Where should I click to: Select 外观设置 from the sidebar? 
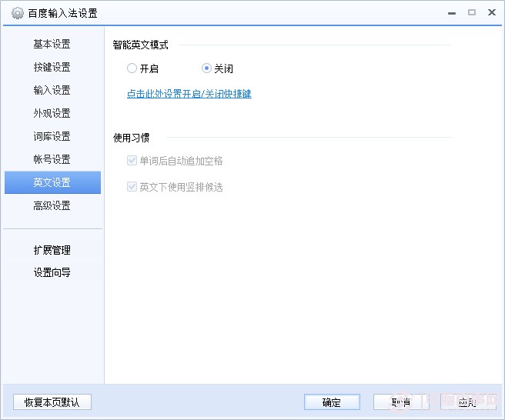click(x=52, y=113)
